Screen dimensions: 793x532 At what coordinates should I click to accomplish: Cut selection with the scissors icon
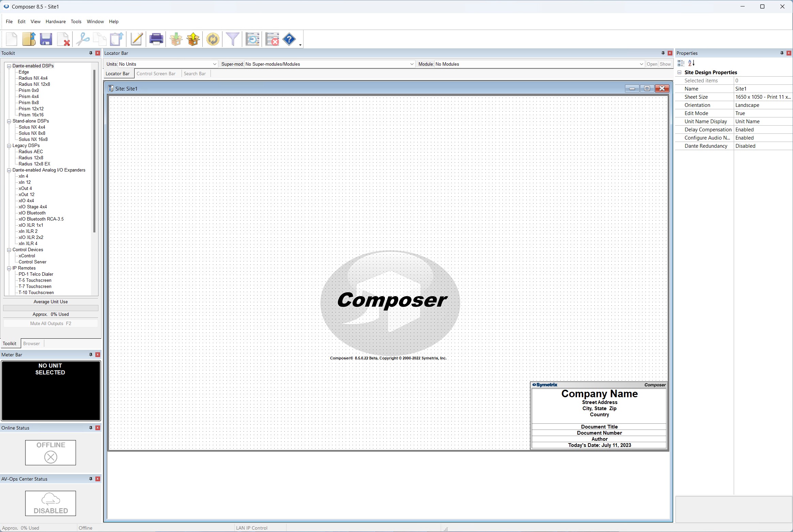[x=83, y=39]
